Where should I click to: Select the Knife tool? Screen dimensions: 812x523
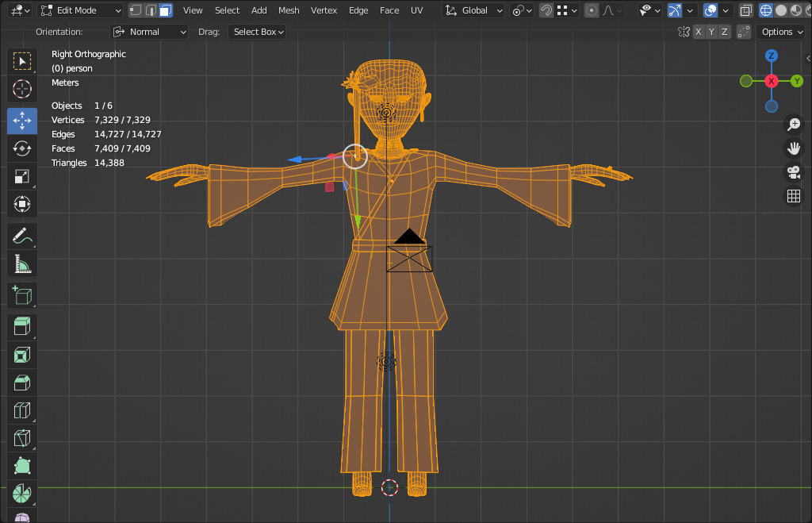(21, 439)
